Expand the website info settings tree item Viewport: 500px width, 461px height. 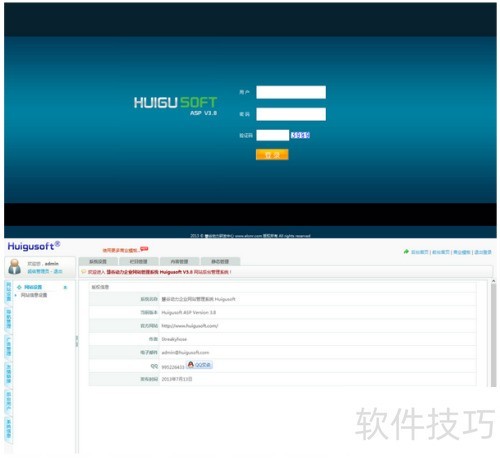pos(34,295)
